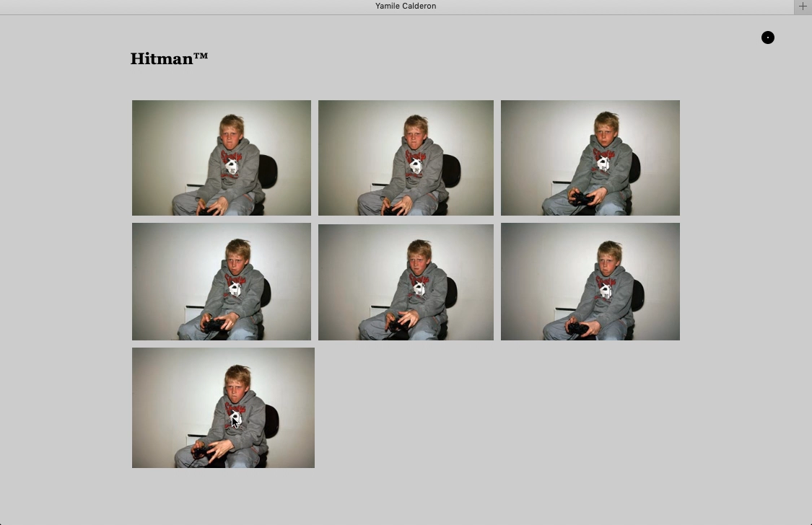Select the last photo of the second row
The width and height of the screenshot is (812, 525).
[x=590, y=281]
